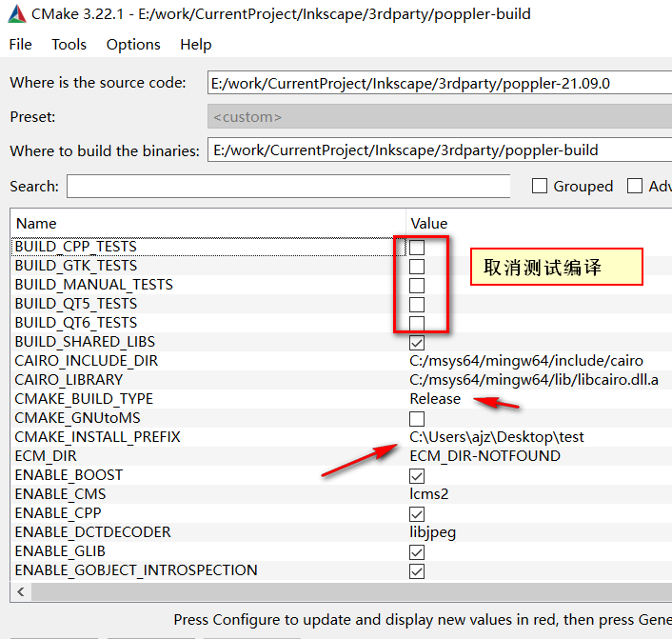Click the ECM_DIR-NOTFOUND value
The height and width of the screenshot is (639, 672).
484,456
